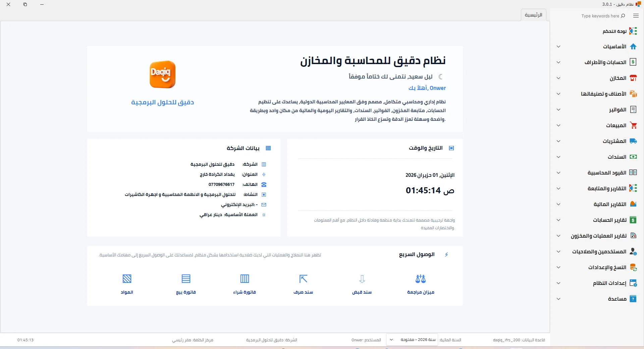644x349 pixels.
Task: Click the الأساسيات home icon
Action: coord(633,47)
